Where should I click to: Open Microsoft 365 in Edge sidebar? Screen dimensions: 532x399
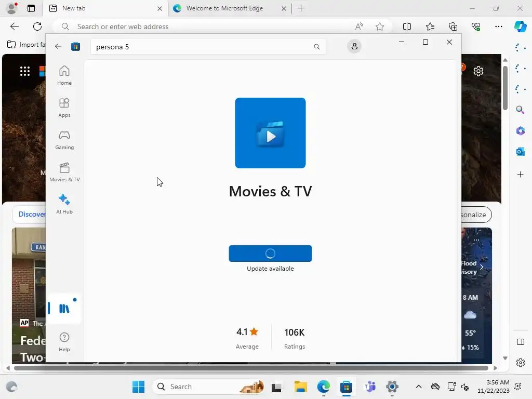pos(520,130)
